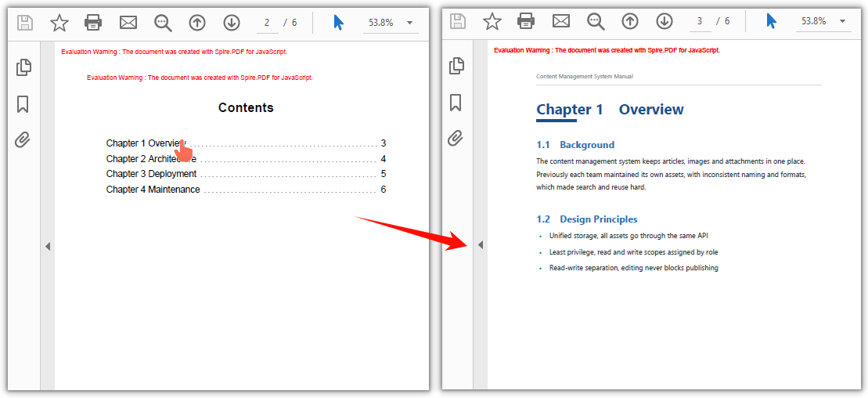Open bookmarks panel in right window

(456, 103)
